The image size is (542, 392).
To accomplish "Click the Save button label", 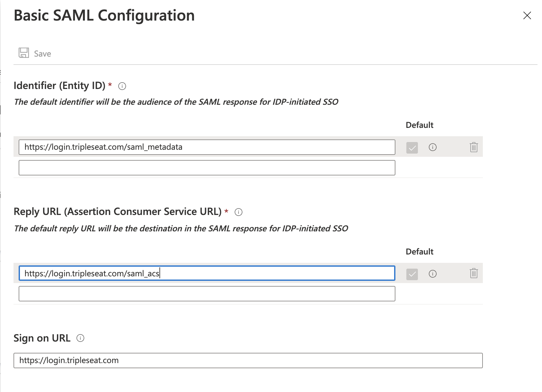I will [x=42, y=54].
